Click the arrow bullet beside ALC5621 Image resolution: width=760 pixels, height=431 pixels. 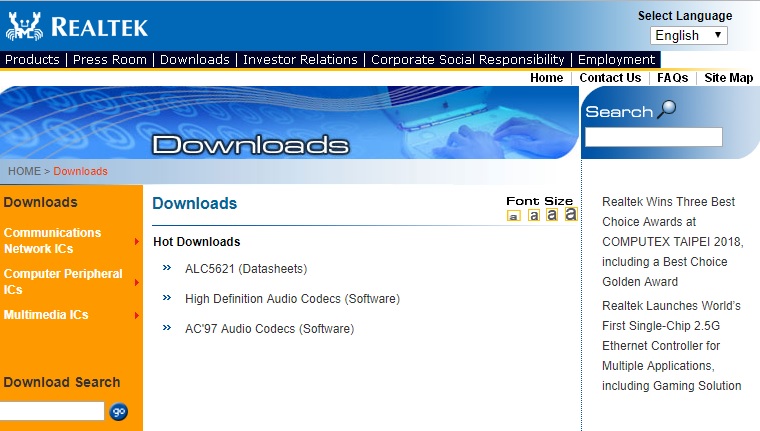tap(167, 269)
